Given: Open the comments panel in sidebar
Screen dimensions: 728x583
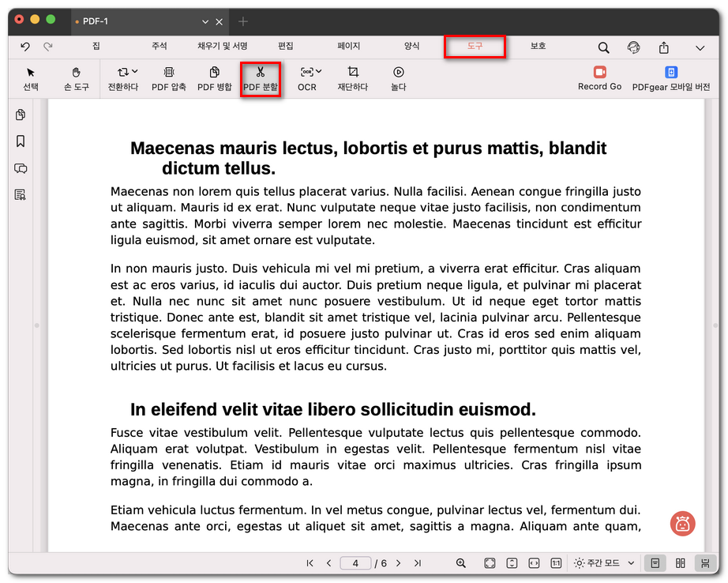Looking at the screenshot, I should 21,168.
